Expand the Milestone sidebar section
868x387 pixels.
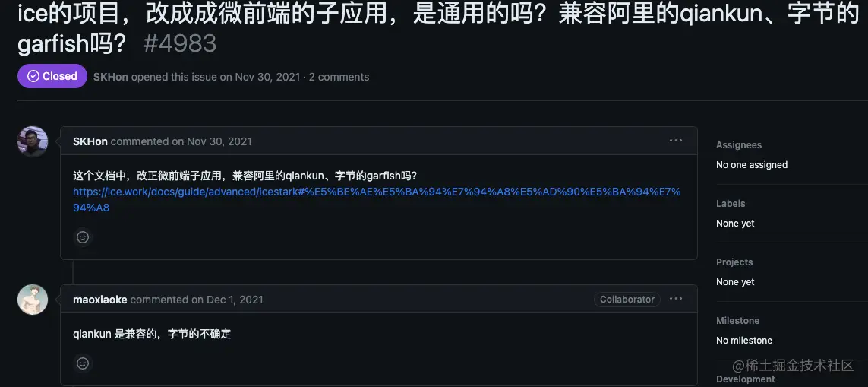[x=738, y=320]
